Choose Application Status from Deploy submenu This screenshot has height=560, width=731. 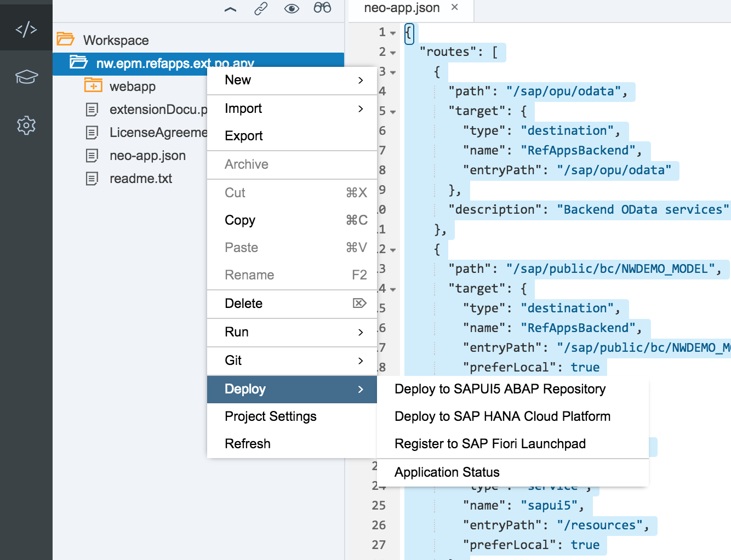tap(513, 472)
